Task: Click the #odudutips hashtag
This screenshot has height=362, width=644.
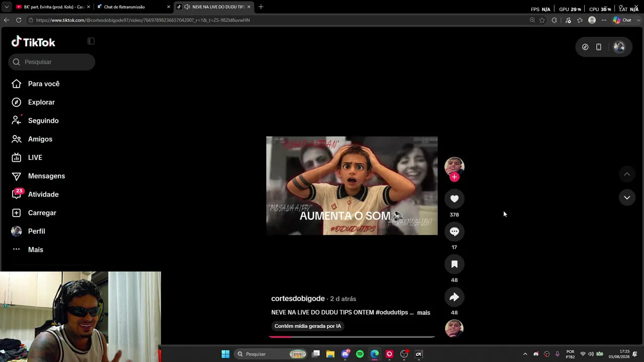Action: (x=391, y=313)
